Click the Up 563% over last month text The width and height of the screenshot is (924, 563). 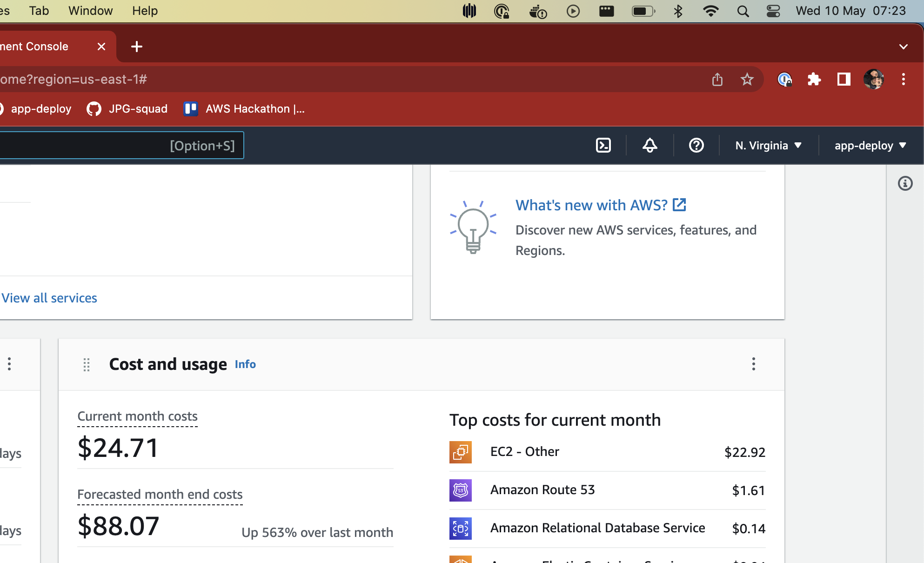[317, 532]
